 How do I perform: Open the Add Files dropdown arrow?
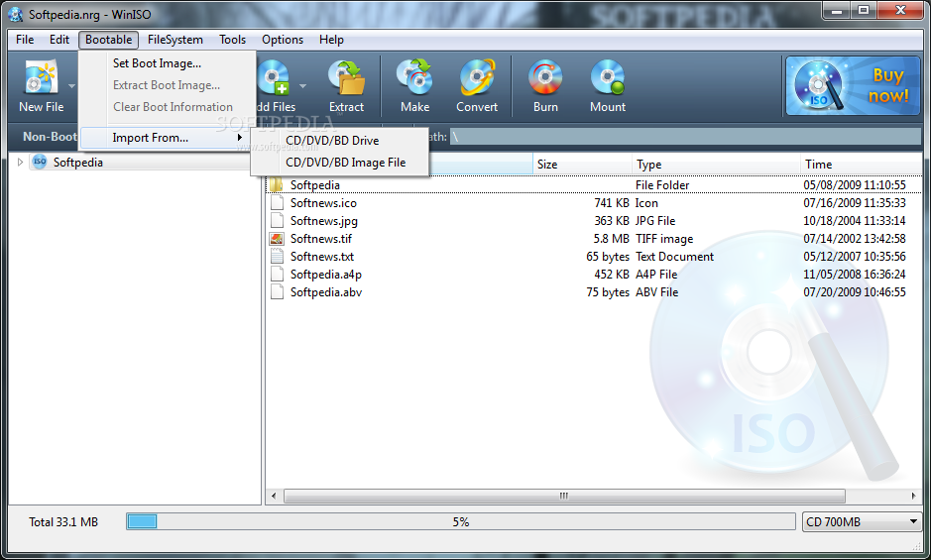click(302, 86)
